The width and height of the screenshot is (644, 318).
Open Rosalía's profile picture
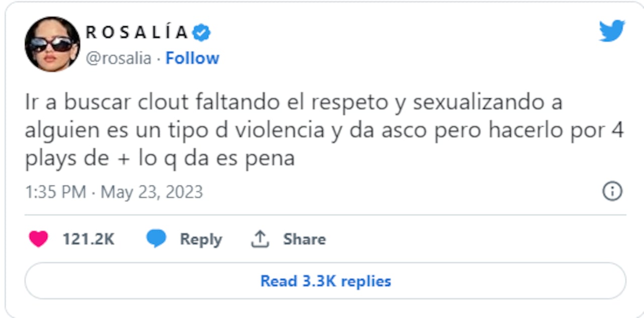coord(52,44)
